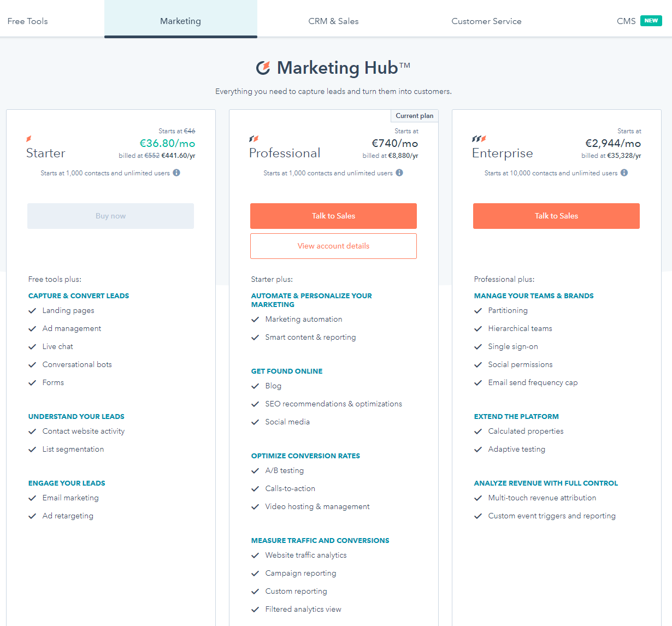Viewport: 672px width, 626px height.
Task: Click the checkmark beside Blog
Action: click(x=255, y=386)
